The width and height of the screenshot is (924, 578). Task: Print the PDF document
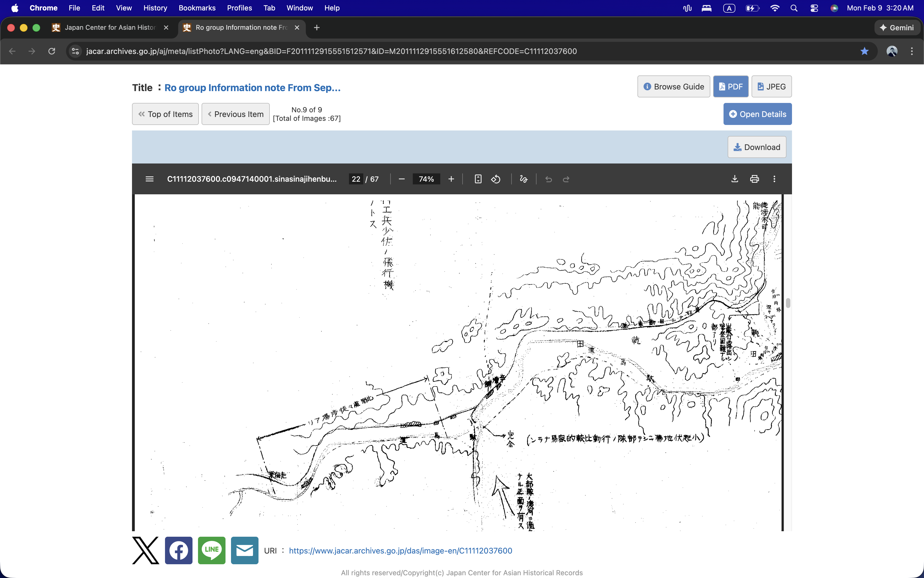tap(755, 179)
